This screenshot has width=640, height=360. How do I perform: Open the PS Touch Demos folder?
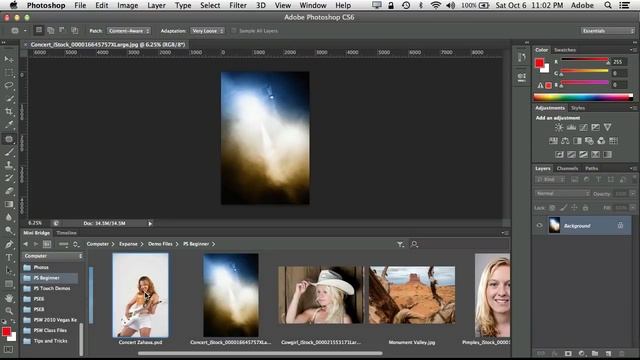pyautogui.click(x=52, y=288)
